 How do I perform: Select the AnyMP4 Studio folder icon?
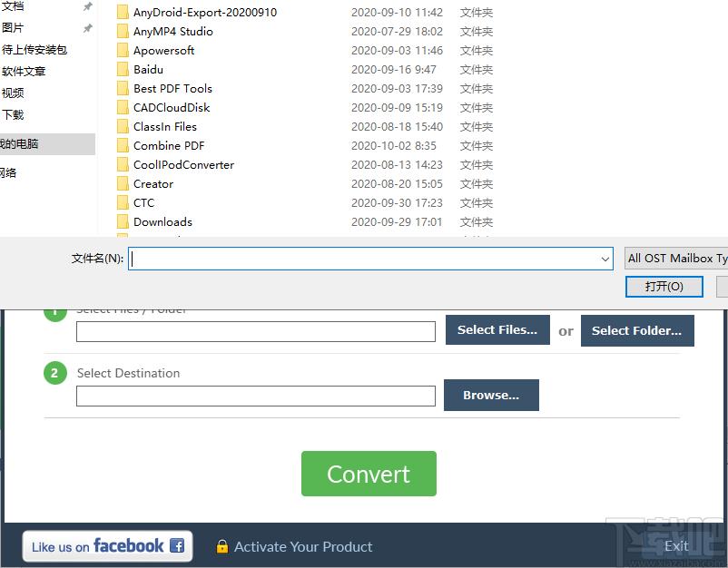pos(123,31)
